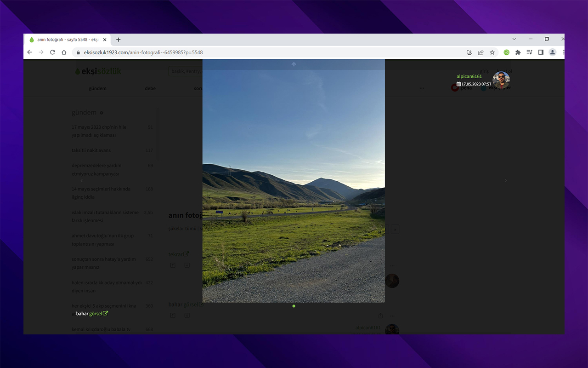The width and height of the screenshot is (588, 368).
Task: Open the browser home page
Action: click(64, 52)
